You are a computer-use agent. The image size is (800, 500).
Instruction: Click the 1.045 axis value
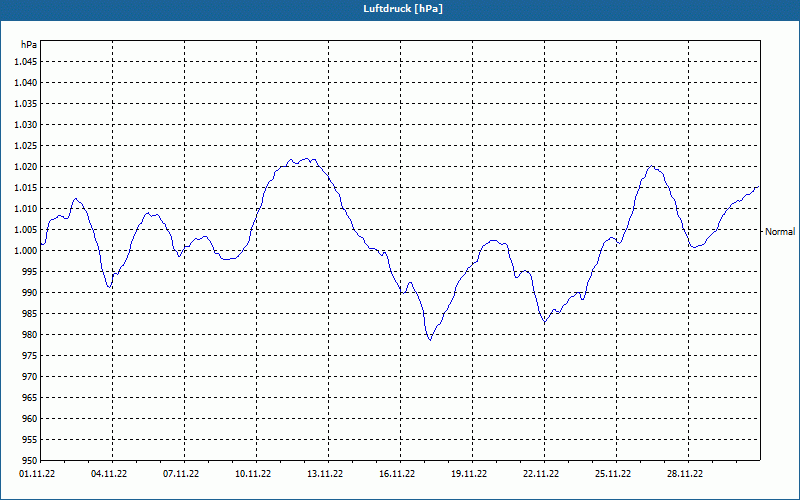(x=26, y=62)
